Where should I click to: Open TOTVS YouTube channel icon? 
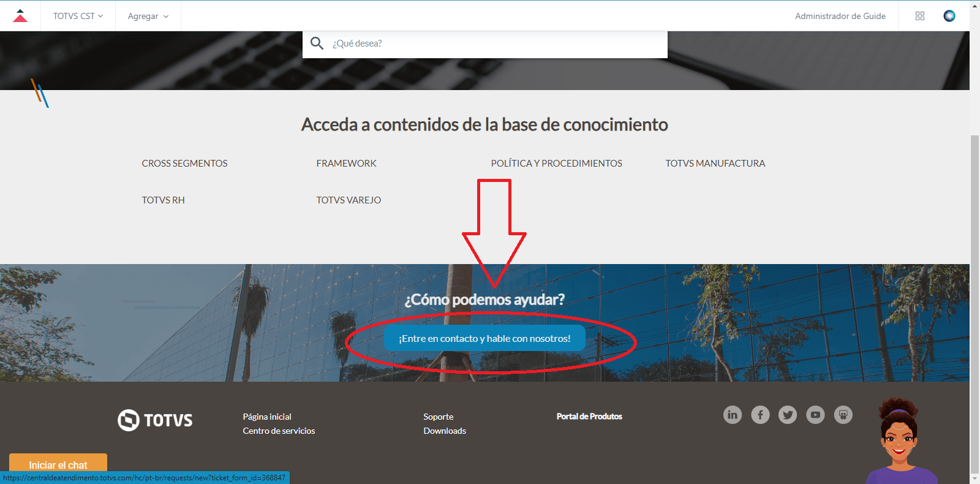[815, 415]
